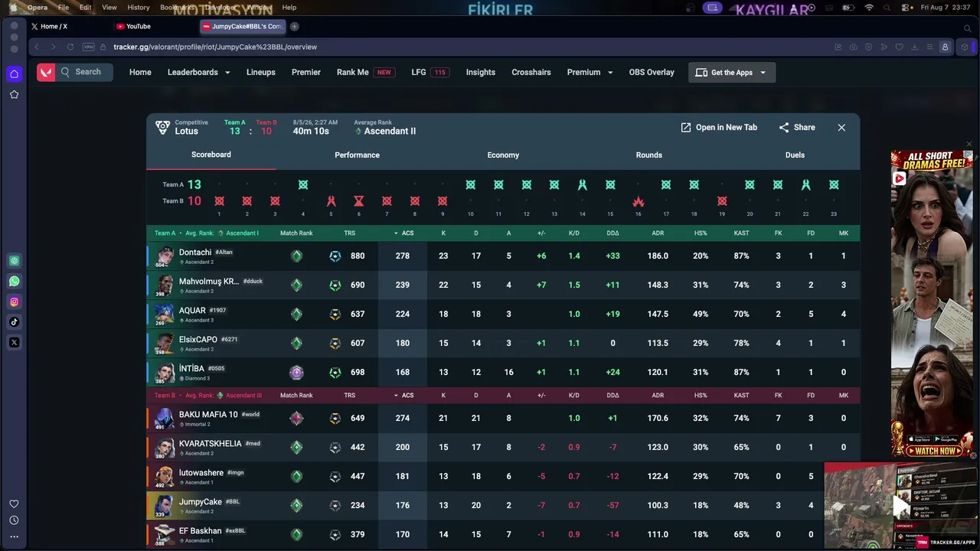Reload the tracker.gg page

(70, 47)
